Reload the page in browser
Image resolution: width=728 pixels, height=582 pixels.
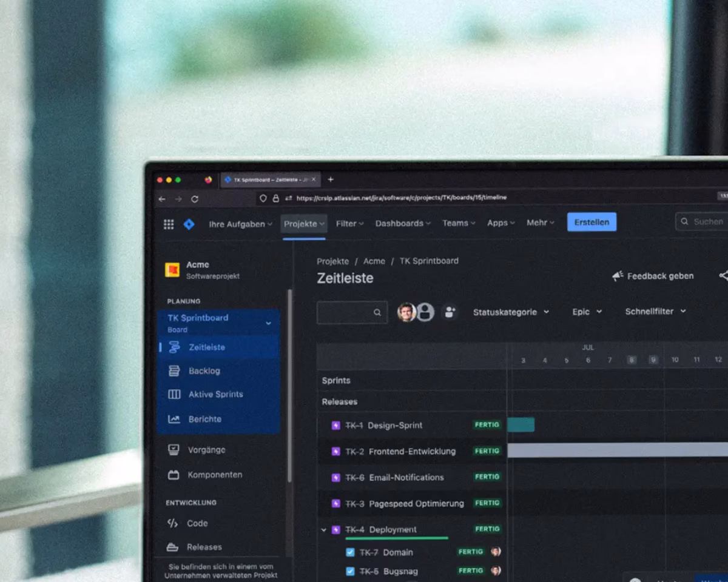[x=194, y=199]
